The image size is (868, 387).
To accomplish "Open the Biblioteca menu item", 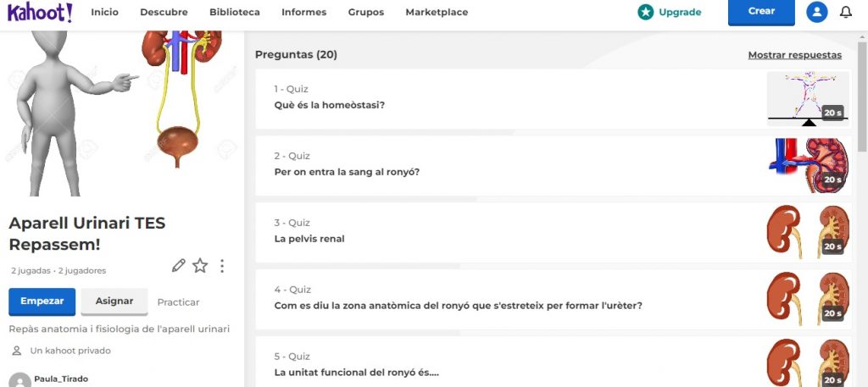I will click(235, 13).
